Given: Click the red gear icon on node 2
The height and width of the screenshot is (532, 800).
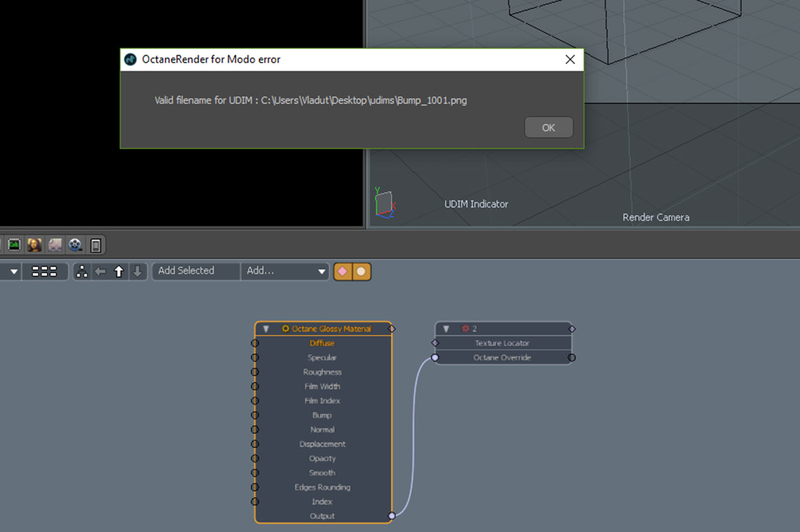Looking at the screenshot, I should click(466, 329).
